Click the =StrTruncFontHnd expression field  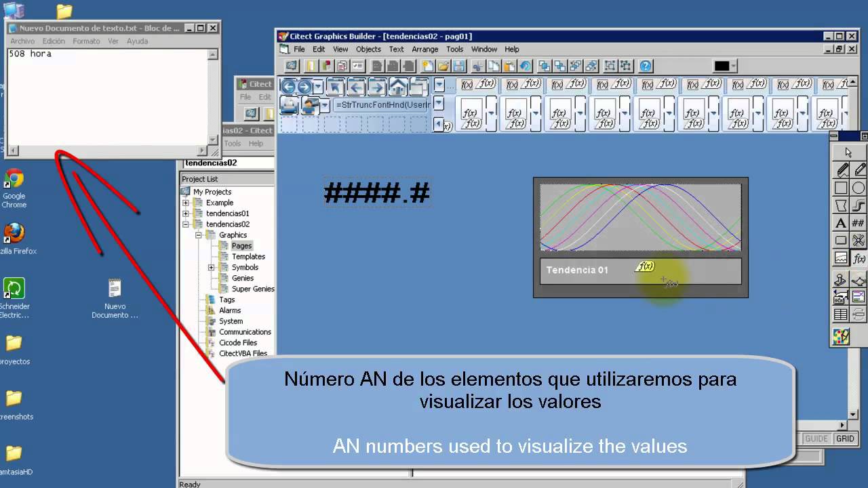[x=381, y=106]
